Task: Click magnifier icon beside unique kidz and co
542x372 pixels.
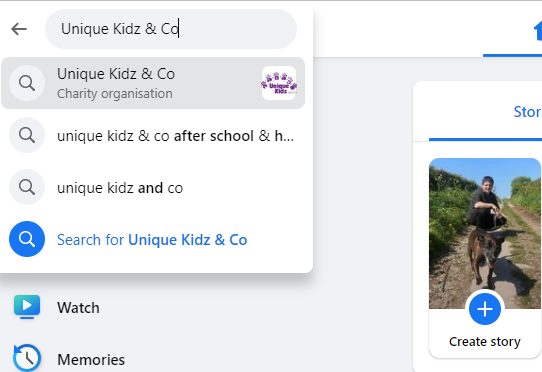Action: coord(27,187)
